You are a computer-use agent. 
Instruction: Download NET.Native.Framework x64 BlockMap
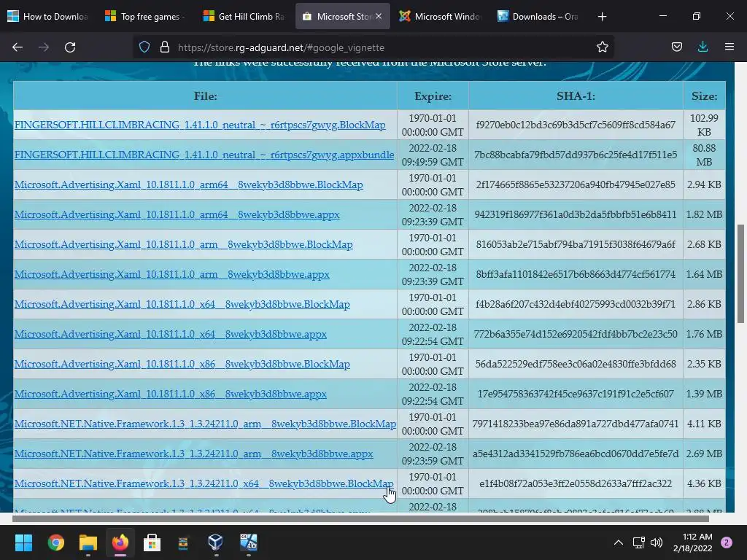click(204, 484)
